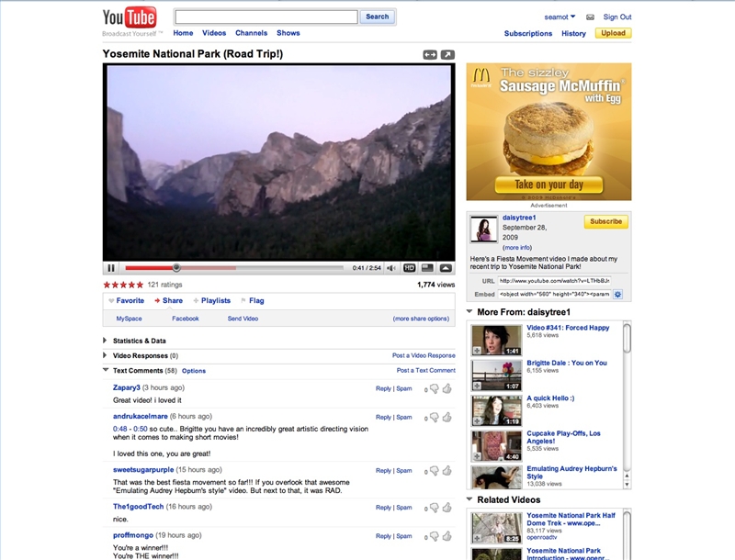Open Subscriptions page
Image resolution: width=735 pixels, height=560 pixels.
coord(528,33)
